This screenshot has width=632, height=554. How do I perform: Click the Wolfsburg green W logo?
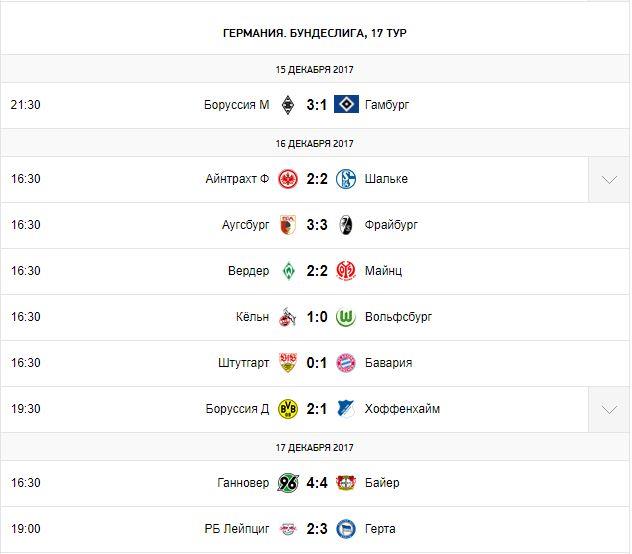(346, 317)
